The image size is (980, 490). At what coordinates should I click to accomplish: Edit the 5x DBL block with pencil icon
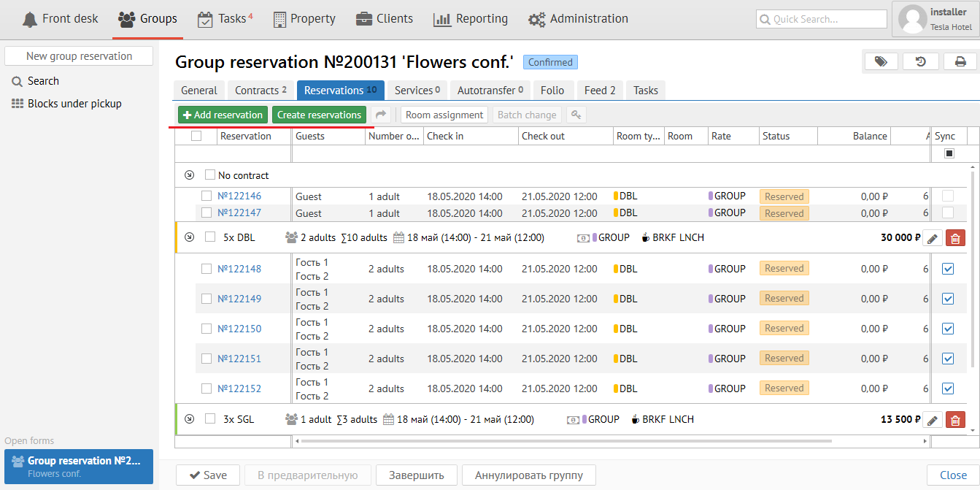point(932,238)
